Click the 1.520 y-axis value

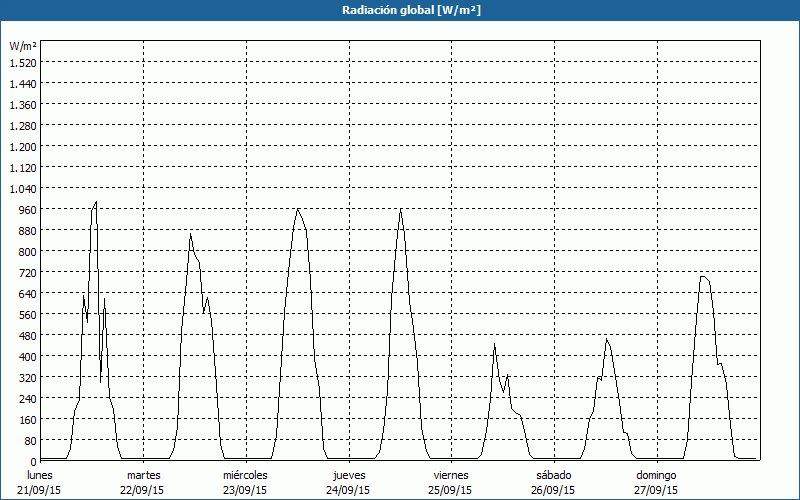pyautogui.click(x=23, y=62)
